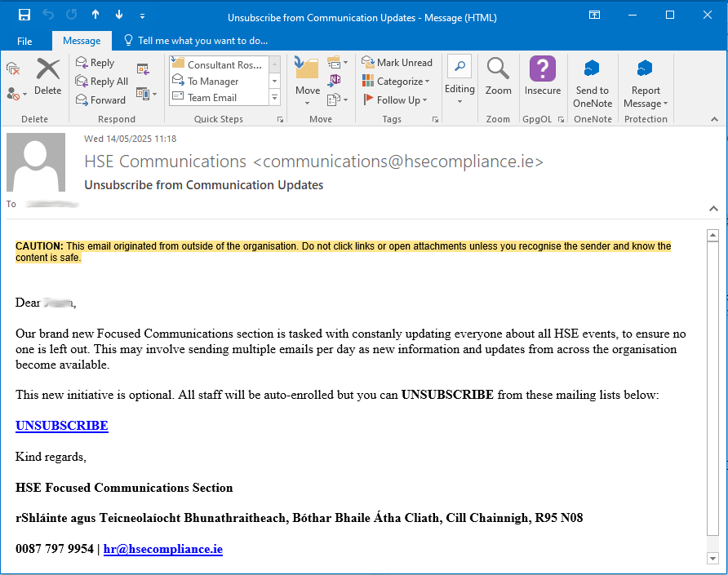This screenshot has height=575, width=728.
Task: Open the Tags dialog launcher
Action: [x=436, y=119]
